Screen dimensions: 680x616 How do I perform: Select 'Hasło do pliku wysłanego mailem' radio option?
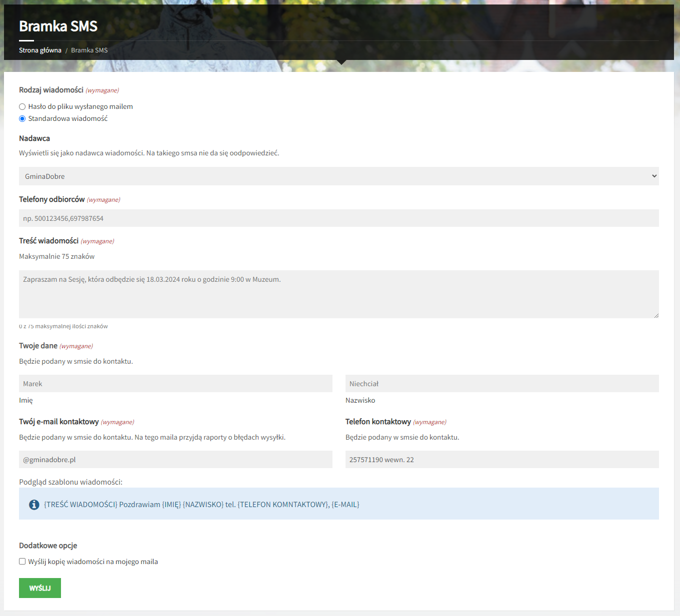point(22,106)
